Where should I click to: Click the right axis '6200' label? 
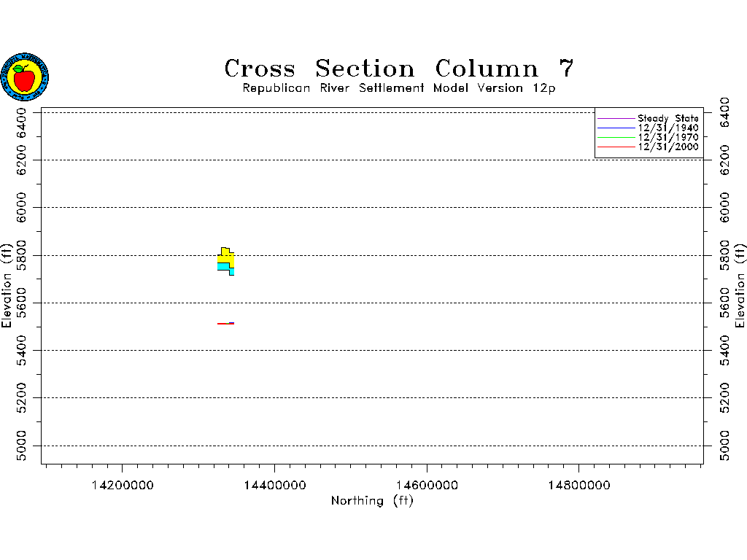pos(724,160)
